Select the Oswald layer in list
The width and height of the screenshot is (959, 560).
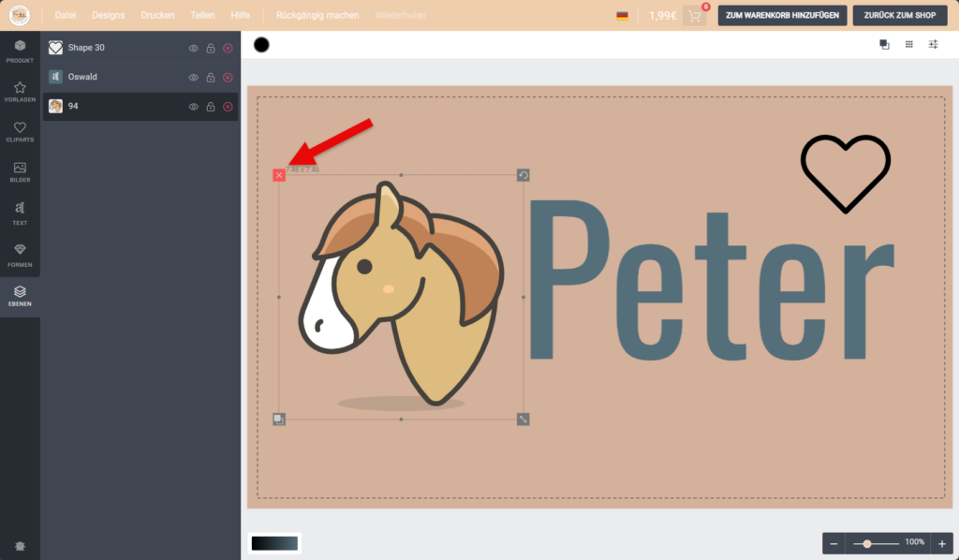[x=112, y=78]
